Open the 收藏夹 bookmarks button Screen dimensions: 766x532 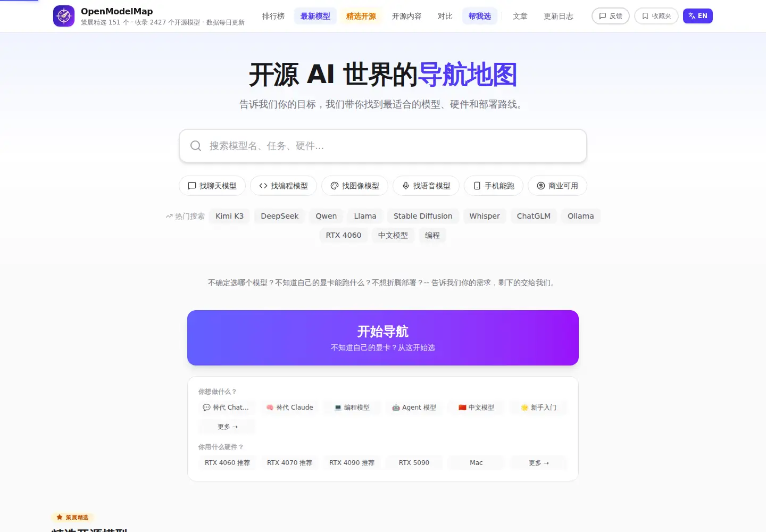(x=656, y=16)
